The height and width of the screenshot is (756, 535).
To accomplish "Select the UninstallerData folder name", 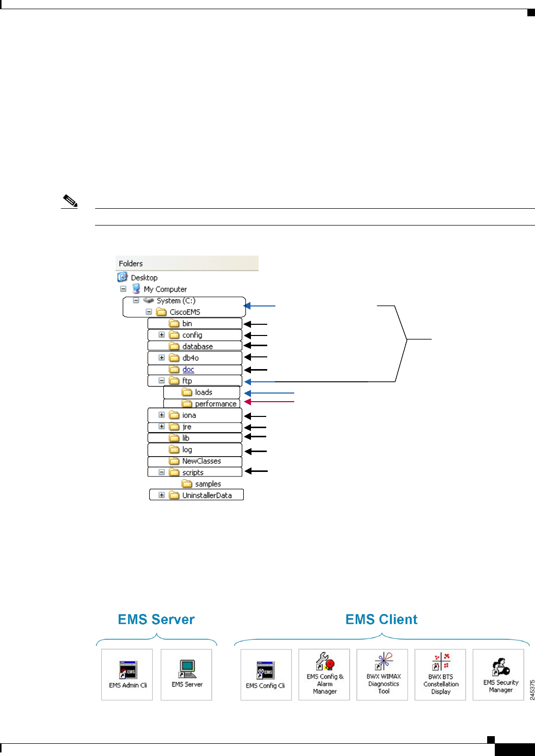I will pos(207,495).
